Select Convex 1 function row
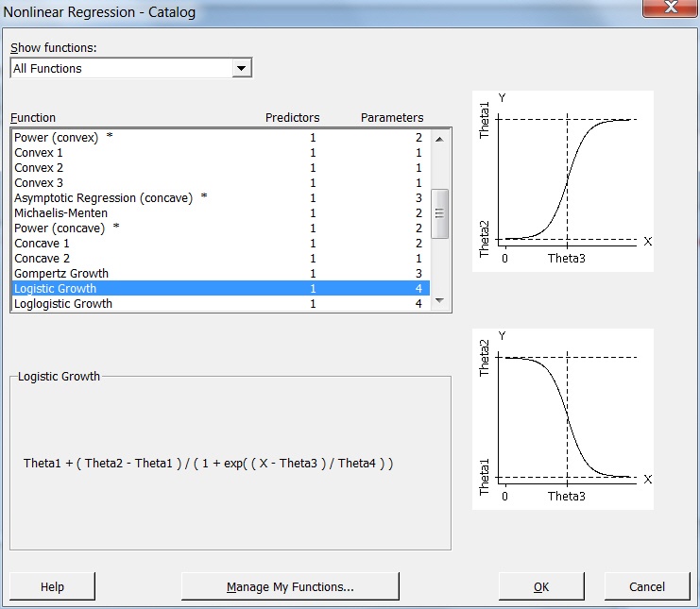The height and width of the screenshot is (609, 700). pyautogui.click(x=39, y=153)
